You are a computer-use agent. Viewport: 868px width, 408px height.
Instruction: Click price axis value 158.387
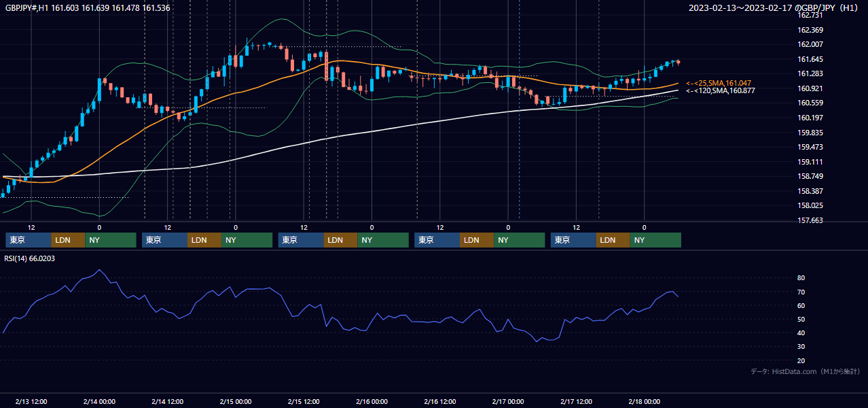click(810, 191)
